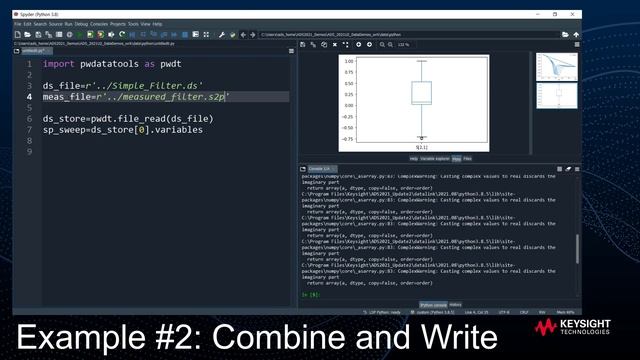Image resolution: width=640 pixels, height=360 pixels.
Task: Open the Plots pane options menu
Action: [x=577, y=44]
